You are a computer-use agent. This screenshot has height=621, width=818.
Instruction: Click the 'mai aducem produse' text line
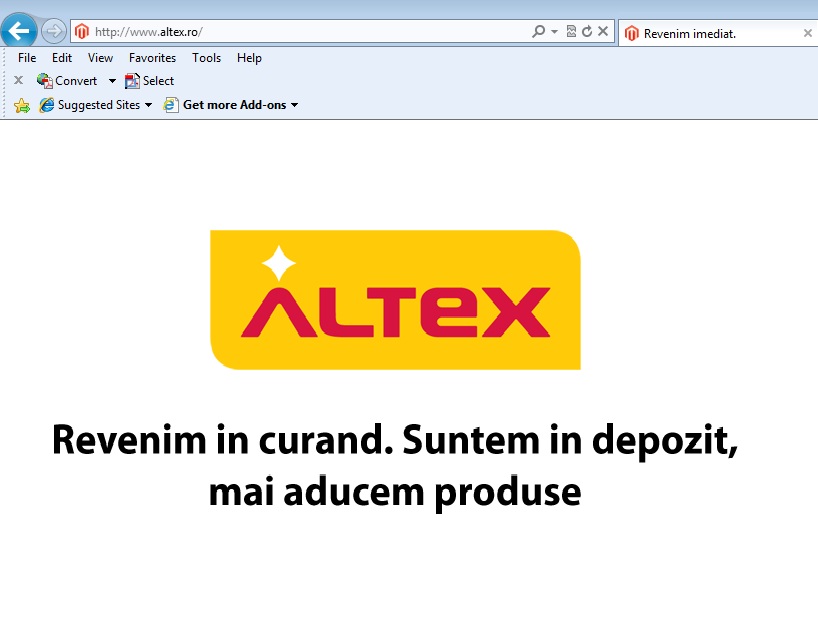coord(395,492)
